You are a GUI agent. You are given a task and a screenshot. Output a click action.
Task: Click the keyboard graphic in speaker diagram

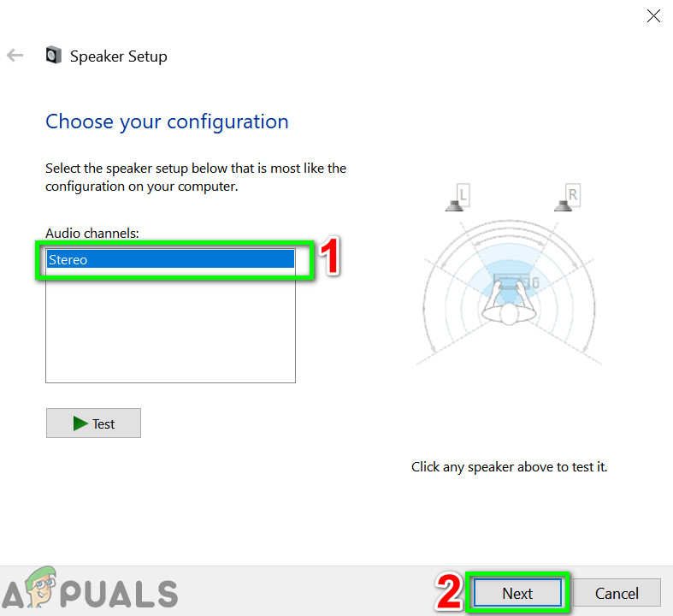[x=511, y=281]
